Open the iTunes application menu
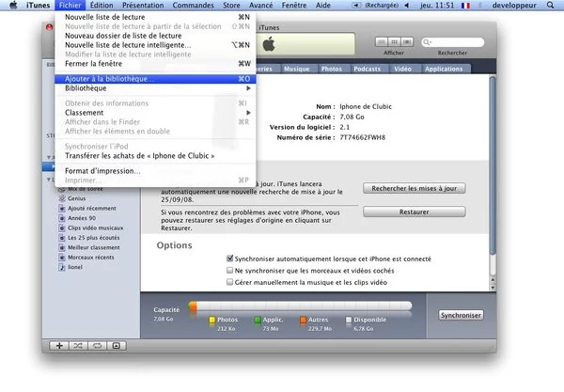Screen dimensions: 564x392 pos(38,5)
